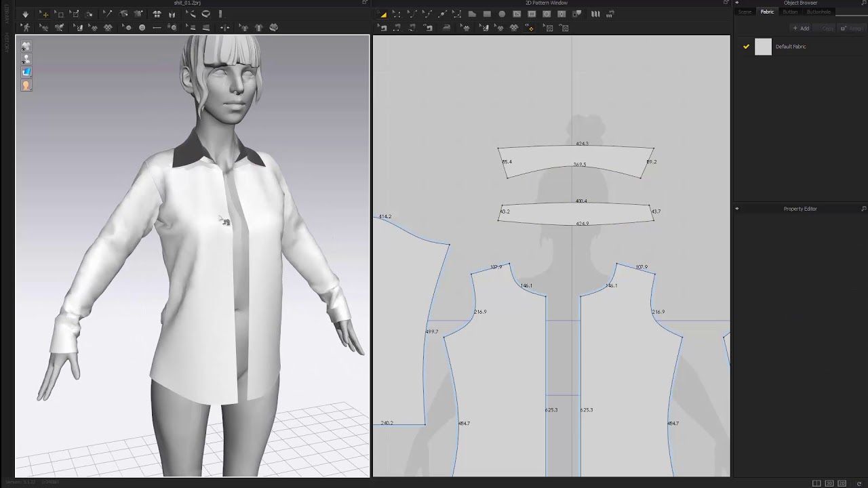The height and width of the screenshot is (488, 868).
Task: Click the 89.2 collar edge measurement
Action: coord(651,162)
